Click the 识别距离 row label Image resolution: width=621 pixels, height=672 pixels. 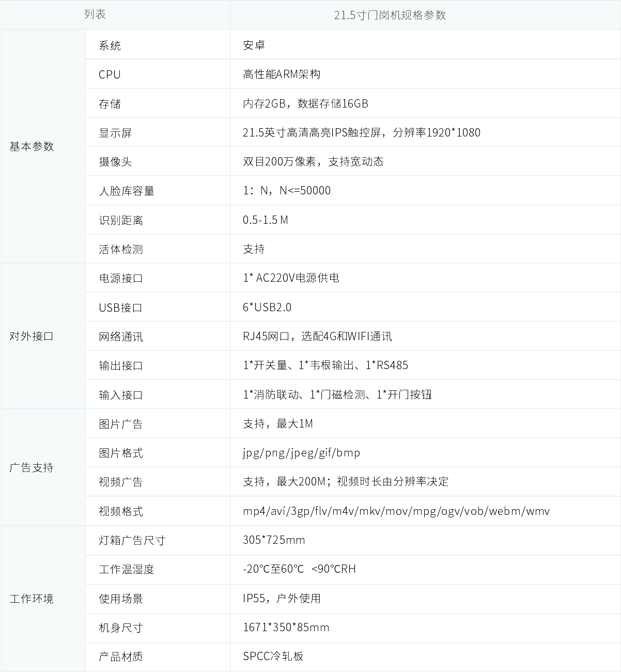(x=121, y=220)
